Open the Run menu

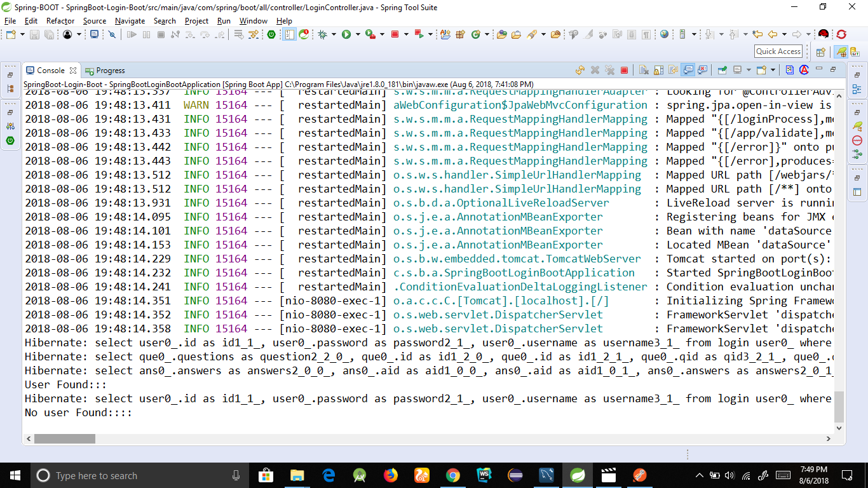pos(224,20)
